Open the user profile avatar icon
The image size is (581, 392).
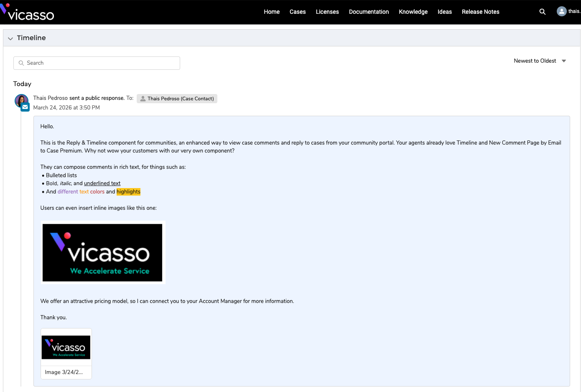click(x=561, y=11)
